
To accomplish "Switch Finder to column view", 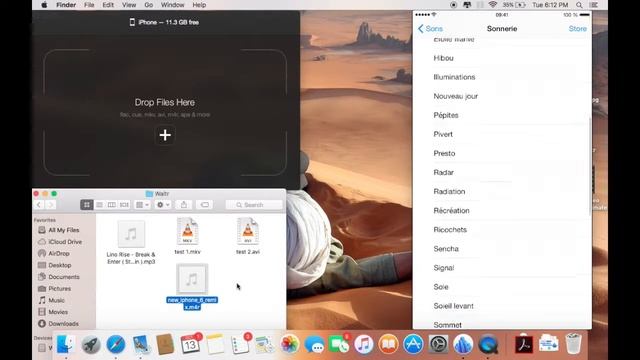I will pos(111,204).
